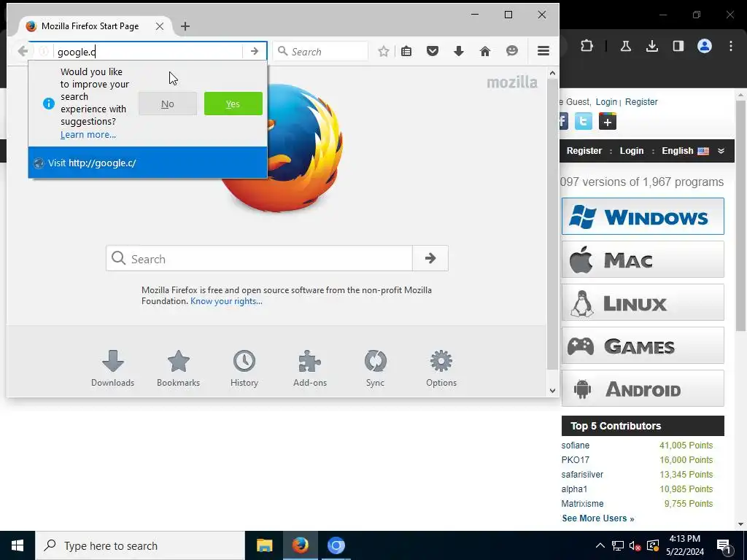Click the top Login link beside Guest

[x=606, y=102]
